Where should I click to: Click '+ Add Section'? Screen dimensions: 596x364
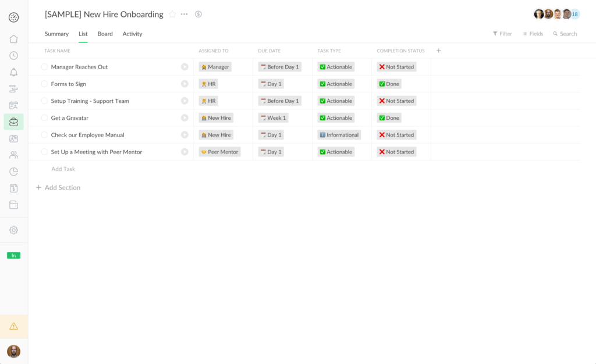click(58, 187)
